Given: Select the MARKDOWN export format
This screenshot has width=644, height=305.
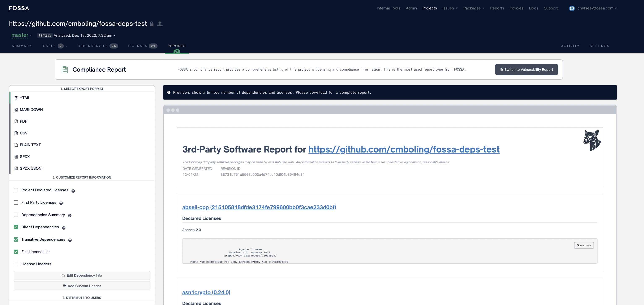Looking at the screenshot, I should (x=82, y=110).
